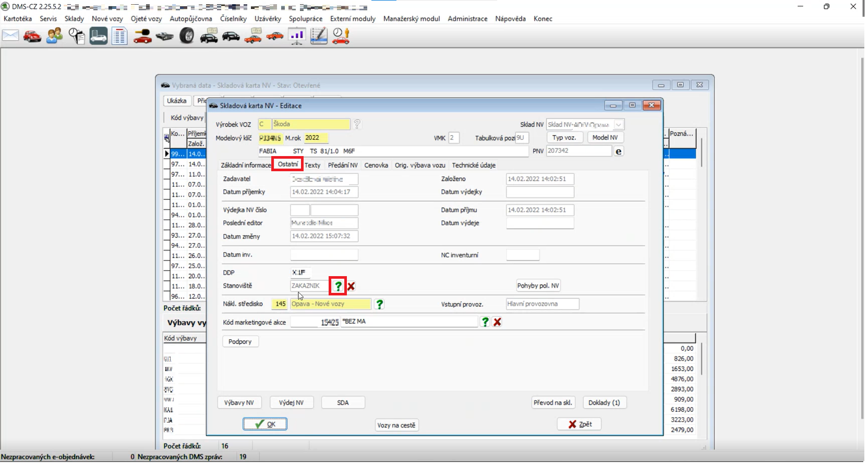Screen dimensions: 868x463
Task: Open Pohyby pol. NV button
Action: coord(538,286)
